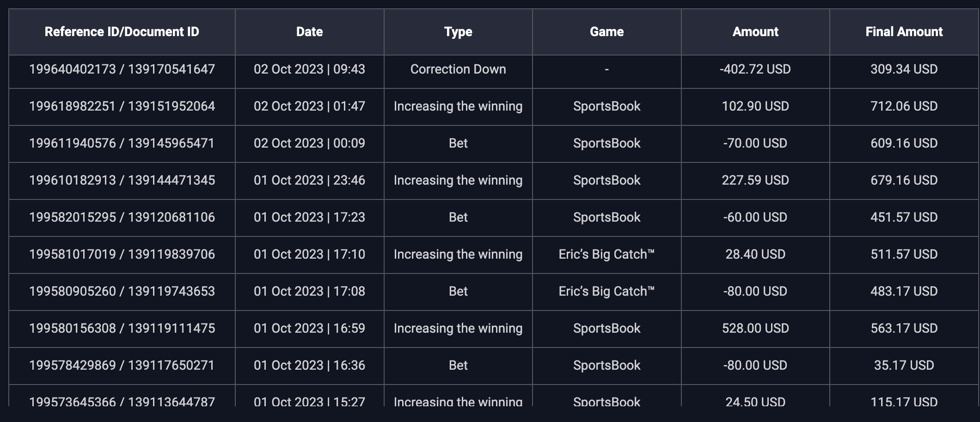Select reference ID 199618982251 / 139151952064
Image resolution: width=980 pixels, height=422 pixels.
pyautogui.click(x=122, y=106)
